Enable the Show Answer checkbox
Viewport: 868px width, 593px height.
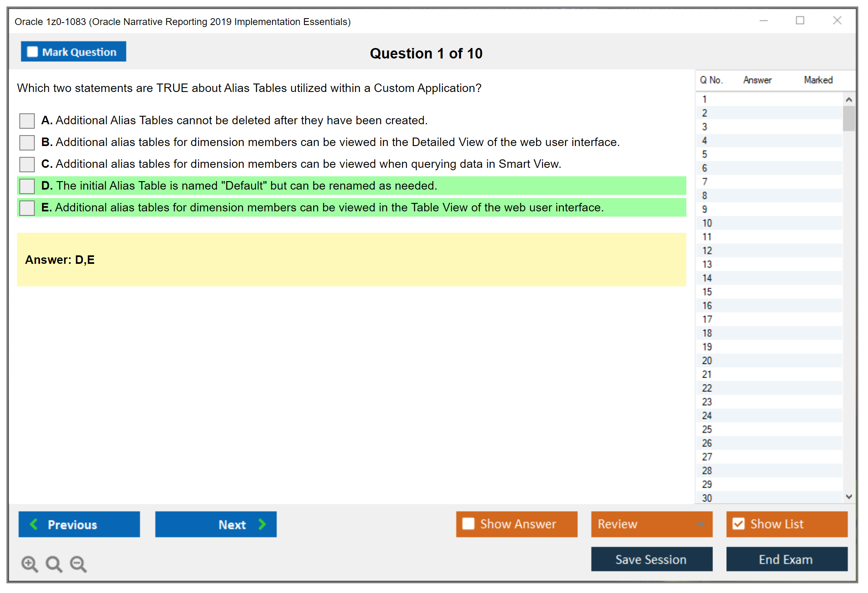click(x=468, y=524)
